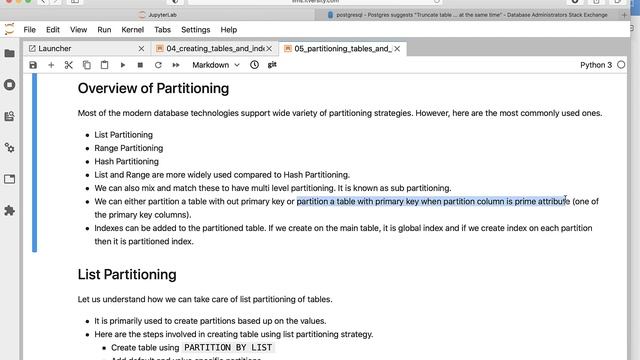Screen dimensions: 640x360
Task: Click 'Here are the steps involved' bullet
Action: click(233, 334)
